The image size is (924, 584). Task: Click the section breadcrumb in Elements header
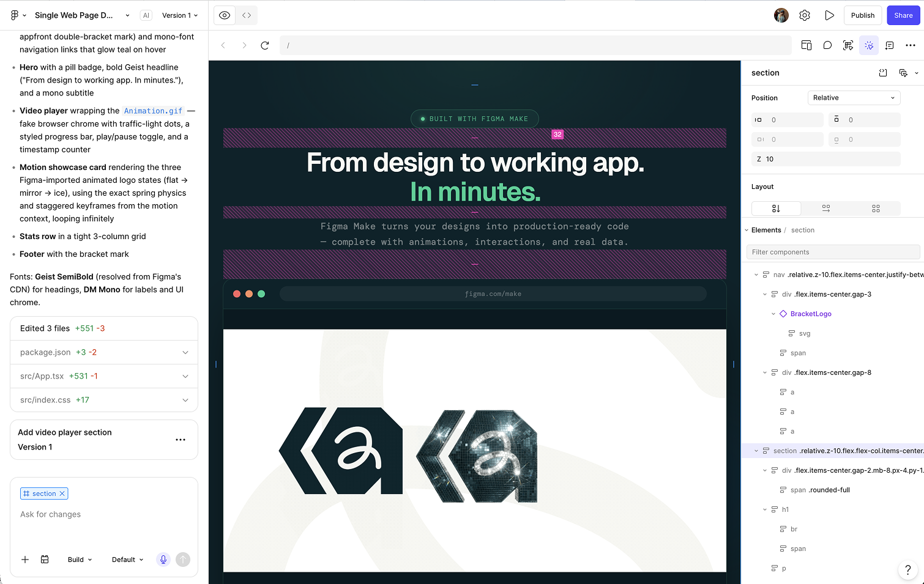click(802, 231)
